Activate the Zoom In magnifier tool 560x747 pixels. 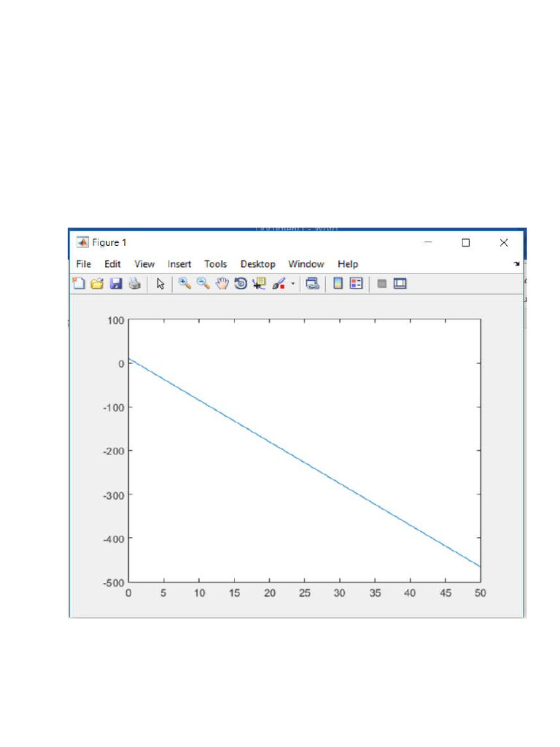click(184, 284)
